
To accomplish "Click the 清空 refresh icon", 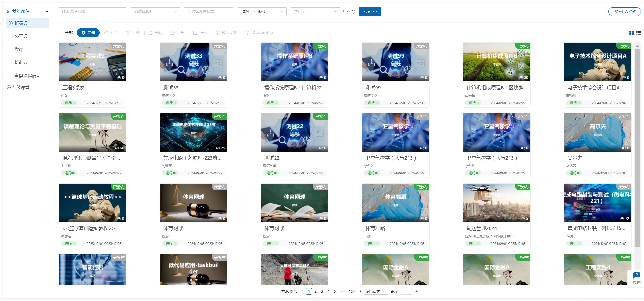I will point(353,12).
